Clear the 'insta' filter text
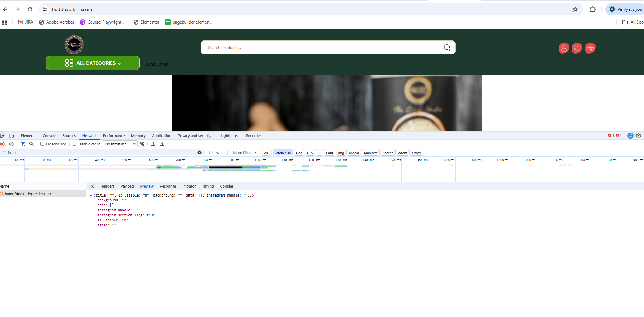 pyautogui.click(x=200, y=152)
